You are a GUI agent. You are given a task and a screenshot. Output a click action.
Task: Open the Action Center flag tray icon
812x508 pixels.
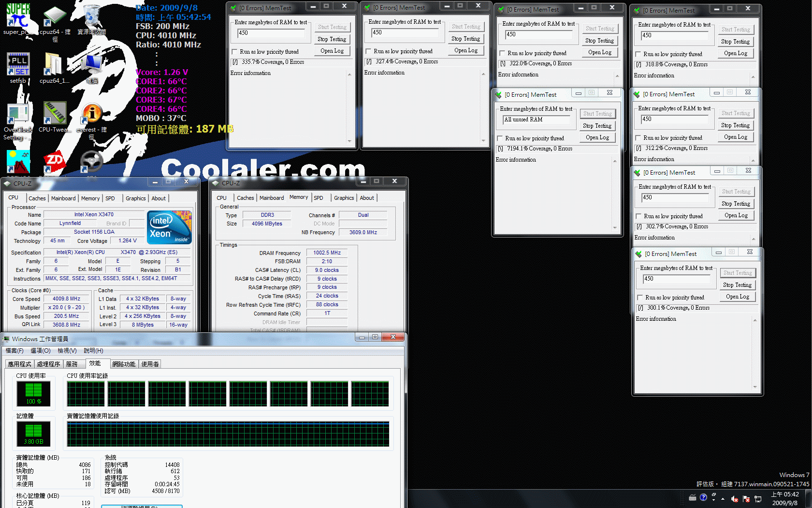pyautogui.click(x=746, y=499)
